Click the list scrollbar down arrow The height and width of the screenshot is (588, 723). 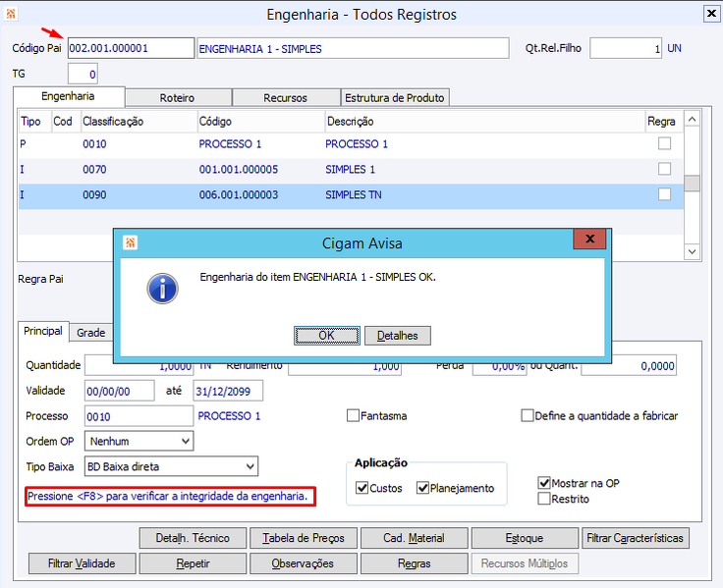tap(692, 251)
